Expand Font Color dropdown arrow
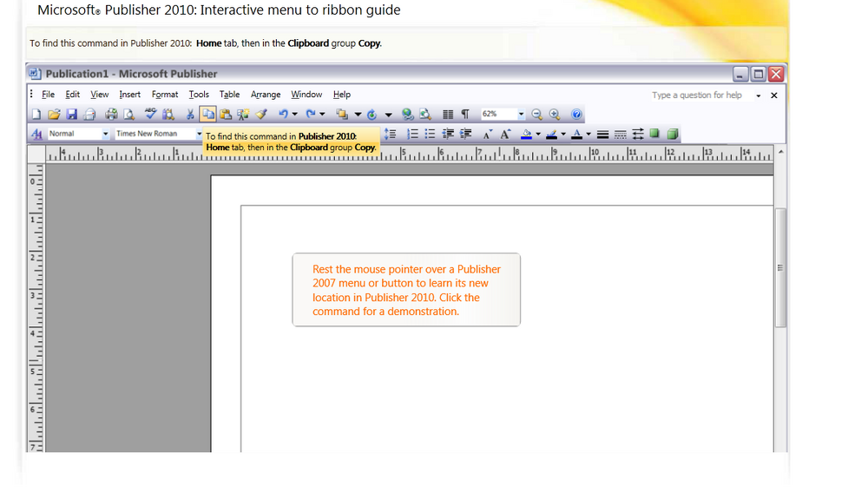 [589, 134]
